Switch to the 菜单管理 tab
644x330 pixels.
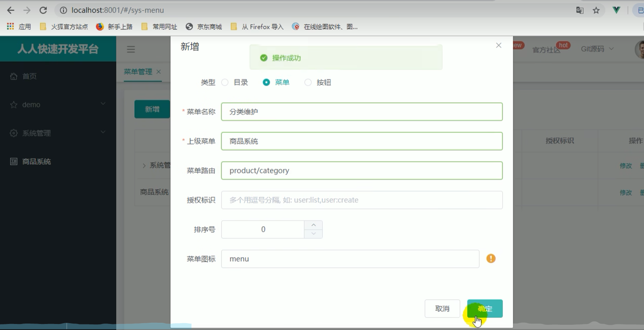[138, 72]
